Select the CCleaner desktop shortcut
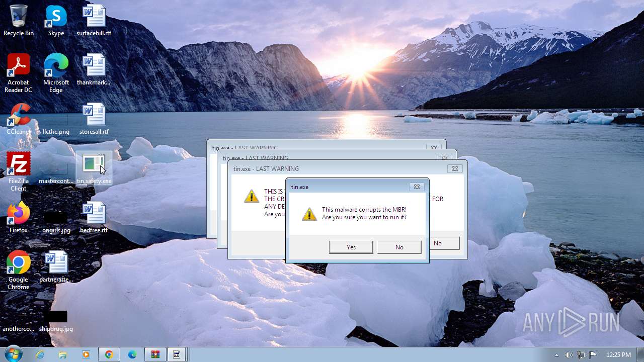Image resolution: width=644 pixels, height=362 pixels. tap(19, 119)
